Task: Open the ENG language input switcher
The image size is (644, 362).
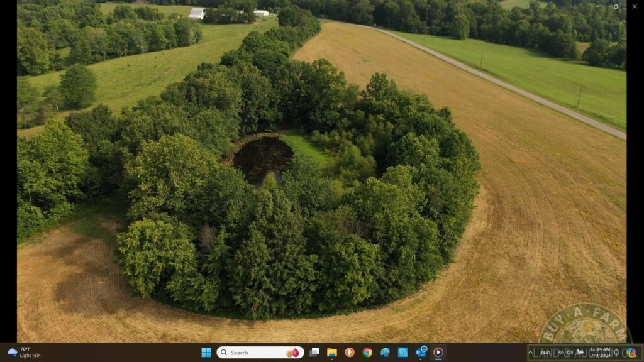Action: coord(545,353)
